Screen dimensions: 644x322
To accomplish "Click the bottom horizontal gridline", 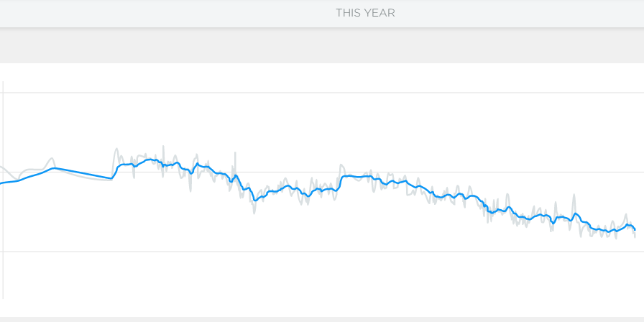I will 322,252.
